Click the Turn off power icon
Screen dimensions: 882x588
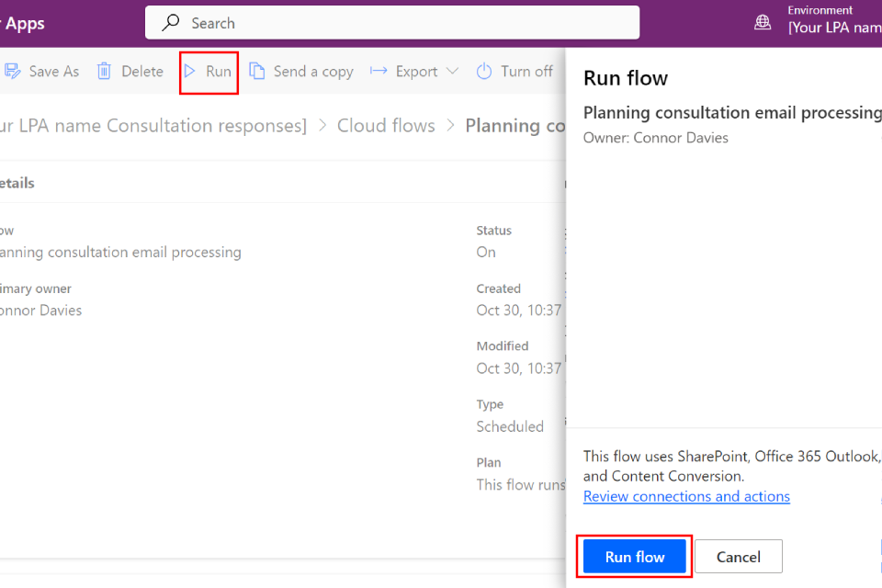[484, 72]
